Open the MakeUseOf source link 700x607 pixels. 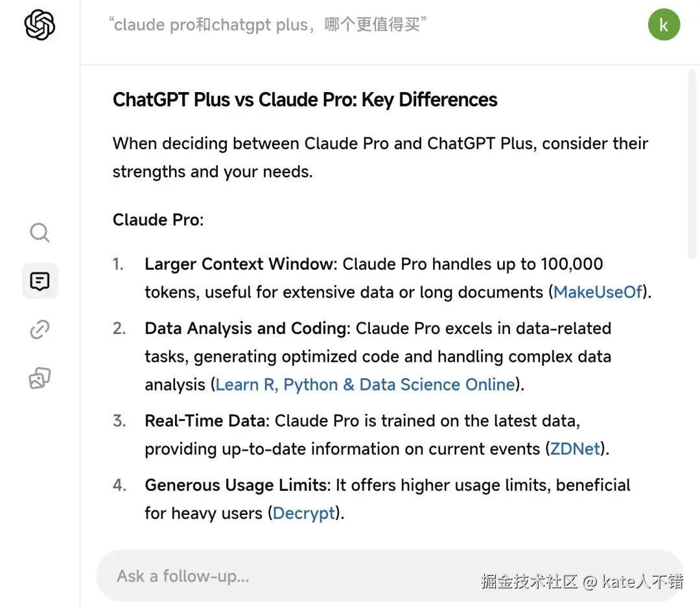[x=598, y=292]
